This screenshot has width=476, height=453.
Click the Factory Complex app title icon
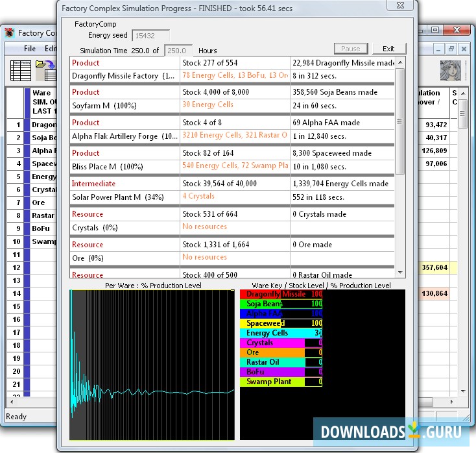(x=10, y=33)
